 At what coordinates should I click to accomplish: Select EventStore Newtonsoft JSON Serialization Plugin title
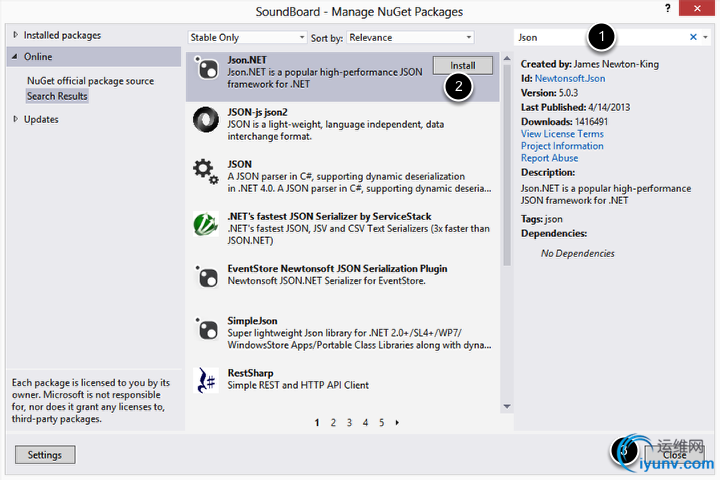(x=338, y=269)
